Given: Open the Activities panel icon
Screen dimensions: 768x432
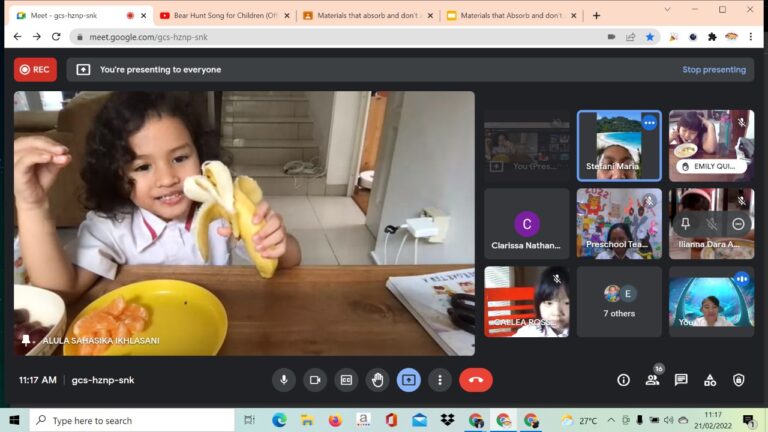Looking at the screenshot, I should [710, 380].
